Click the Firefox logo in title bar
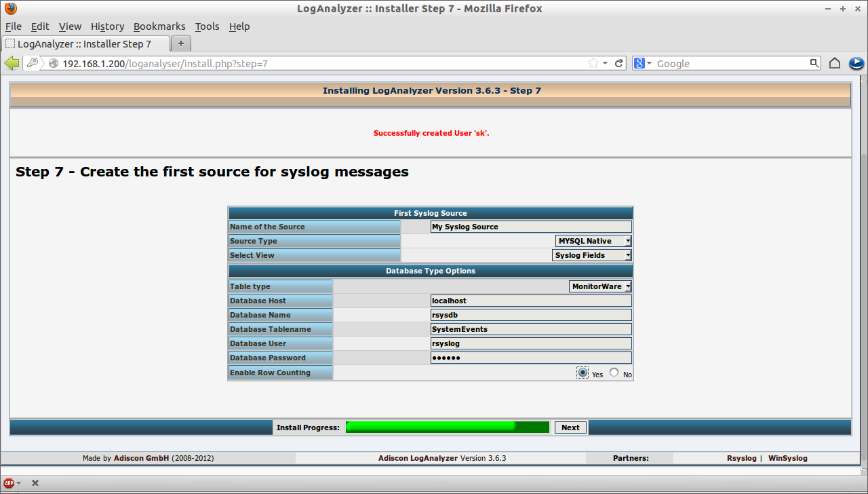 click(x=10, y=9)
